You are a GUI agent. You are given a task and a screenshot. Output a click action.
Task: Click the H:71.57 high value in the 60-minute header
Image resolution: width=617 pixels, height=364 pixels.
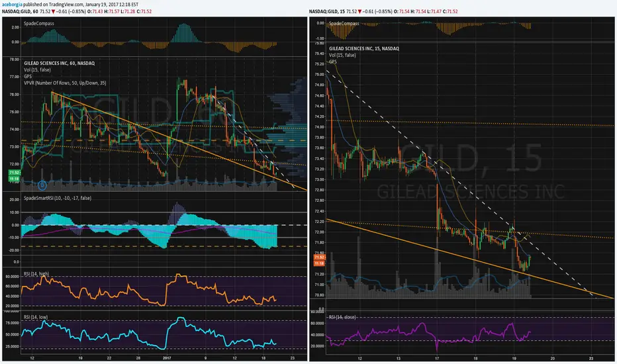point(111,11)
